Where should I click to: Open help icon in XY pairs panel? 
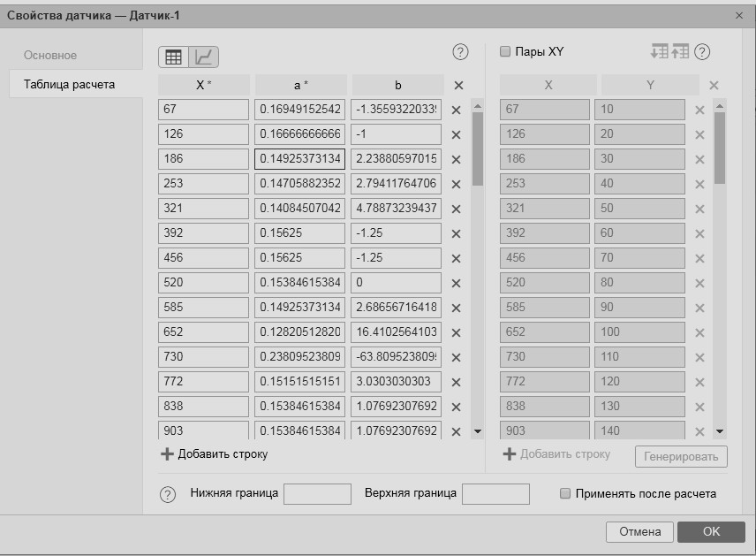702,52
